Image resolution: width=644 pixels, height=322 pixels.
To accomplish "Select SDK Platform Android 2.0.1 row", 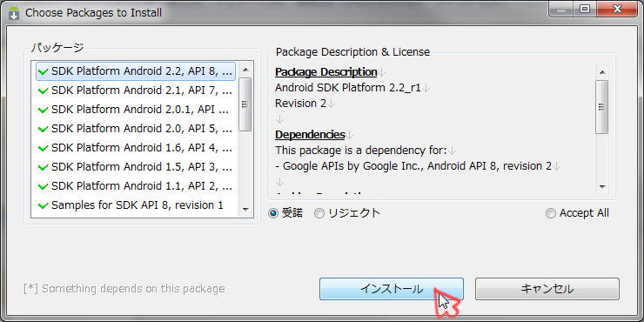I will 136,110.
